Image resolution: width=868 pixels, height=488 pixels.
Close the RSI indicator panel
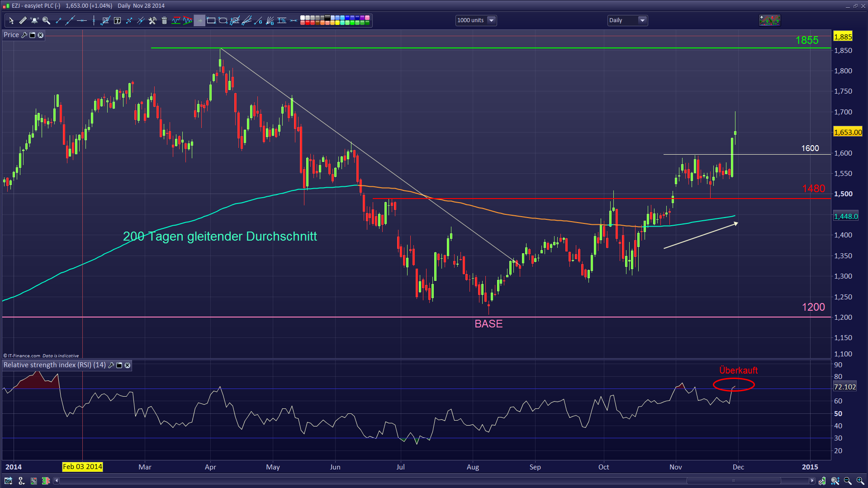tap(128, 365)
